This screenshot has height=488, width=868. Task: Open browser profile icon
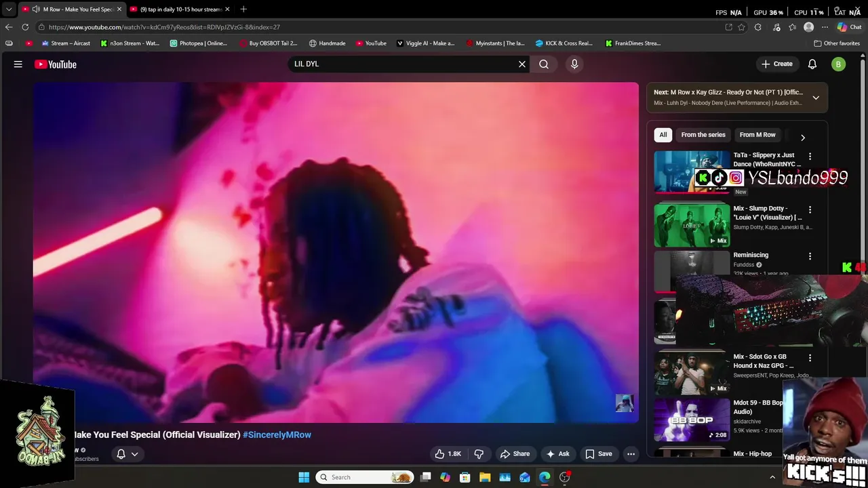tap(808, 27)
